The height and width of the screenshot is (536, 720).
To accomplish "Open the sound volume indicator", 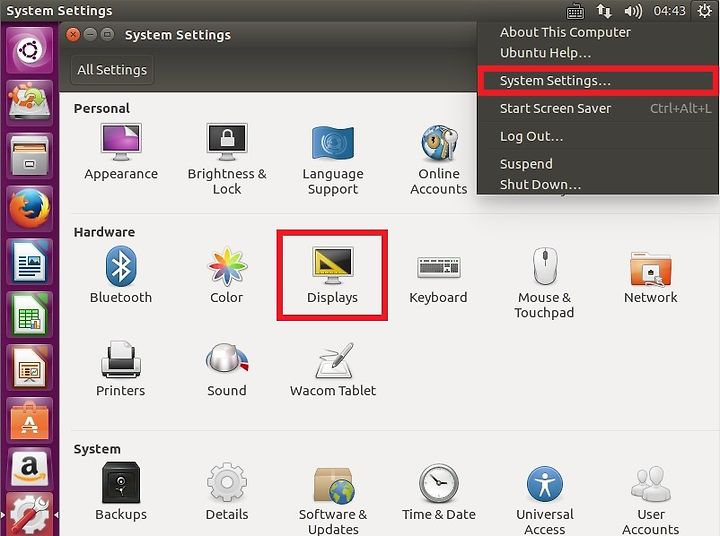I will (633, 11).
